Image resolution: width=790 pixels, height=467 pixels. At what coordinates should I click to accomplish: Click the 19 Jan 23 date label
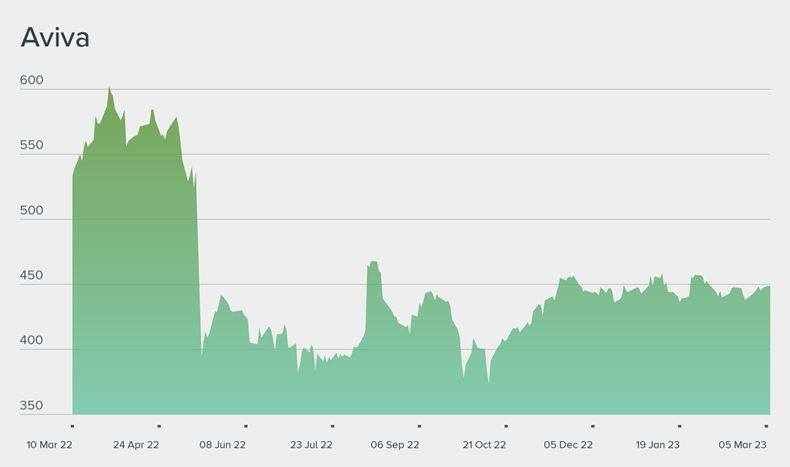pyautogui.click(x=657, y=445)
